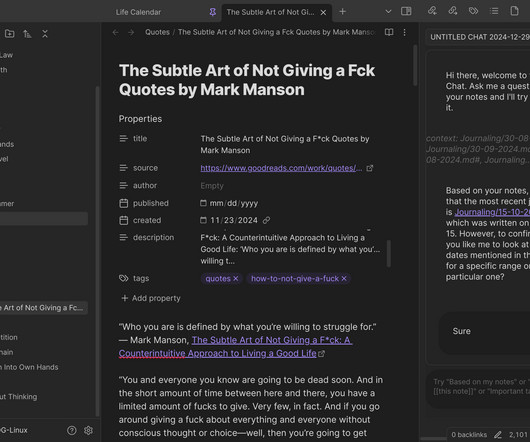
Task: Open settings gear icon
Action: point(88,430)
